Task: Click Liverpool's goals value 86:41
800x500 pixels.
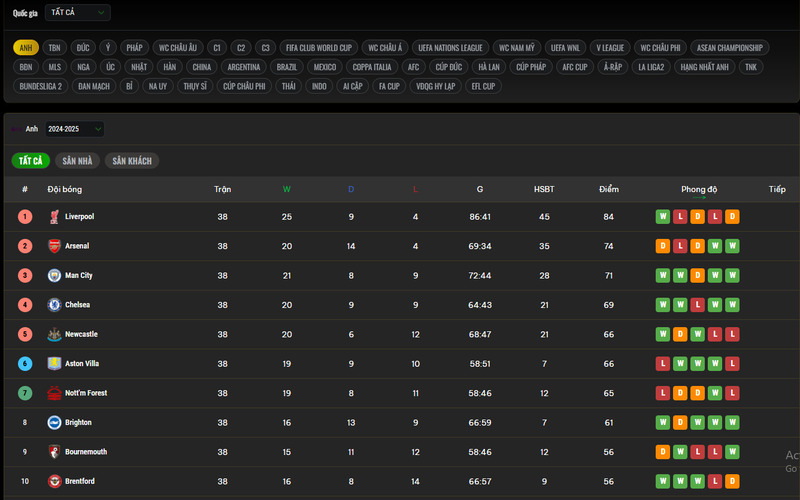Action: tap(480, 217)
